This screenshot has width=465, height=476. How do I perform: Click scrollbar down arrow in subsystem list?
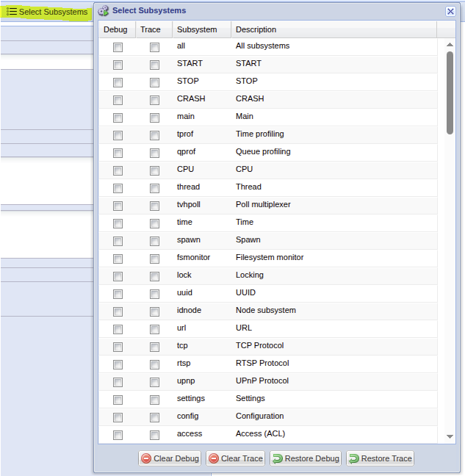[x=450, y=437]
